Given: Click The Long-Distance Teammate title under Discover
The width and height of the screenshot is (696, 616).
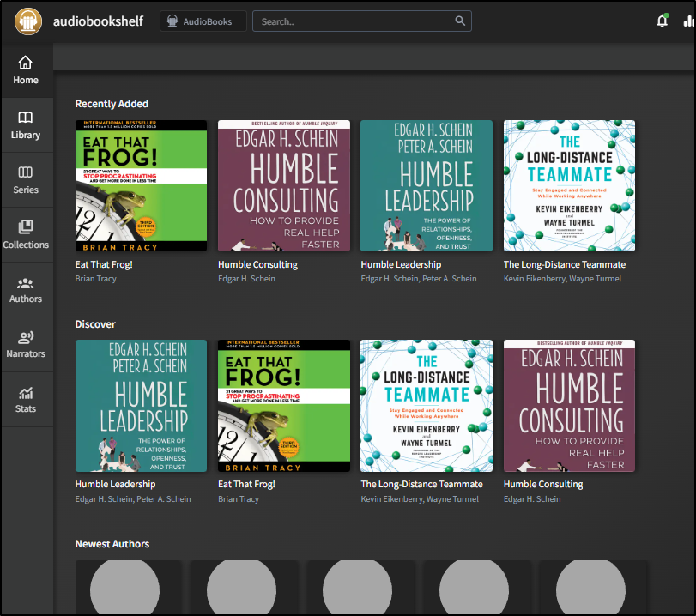Looking at the screenshot, I should coord(421,484).
